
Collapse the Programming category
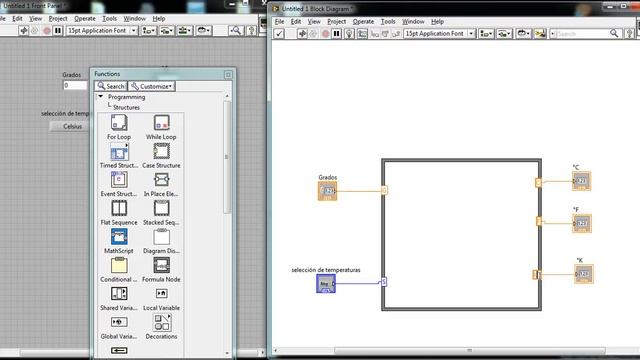pyautogui.click(x=100, y=97)
